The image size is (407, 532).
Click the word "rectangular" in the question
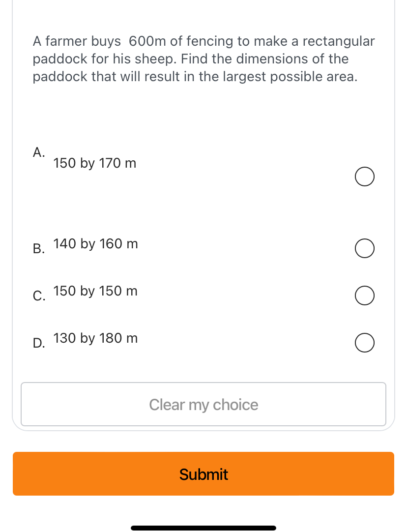click(x=339, y=41)
